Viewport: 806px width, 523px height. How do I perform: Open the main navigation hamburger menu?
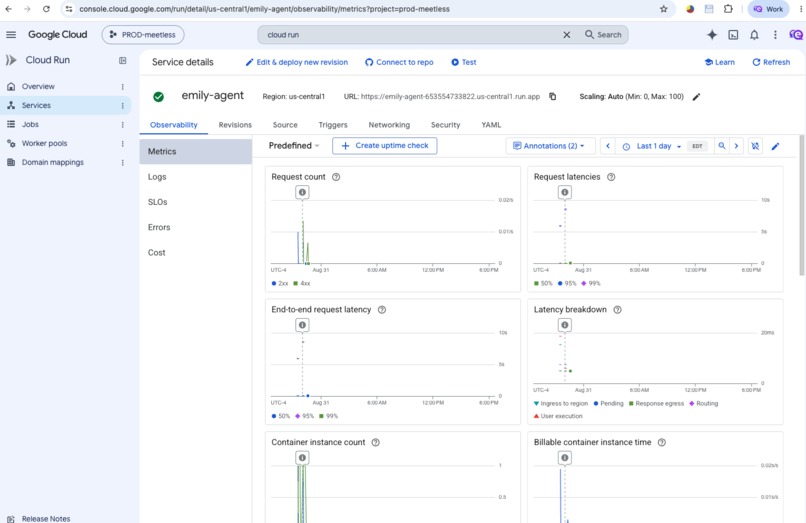[11, 34]
